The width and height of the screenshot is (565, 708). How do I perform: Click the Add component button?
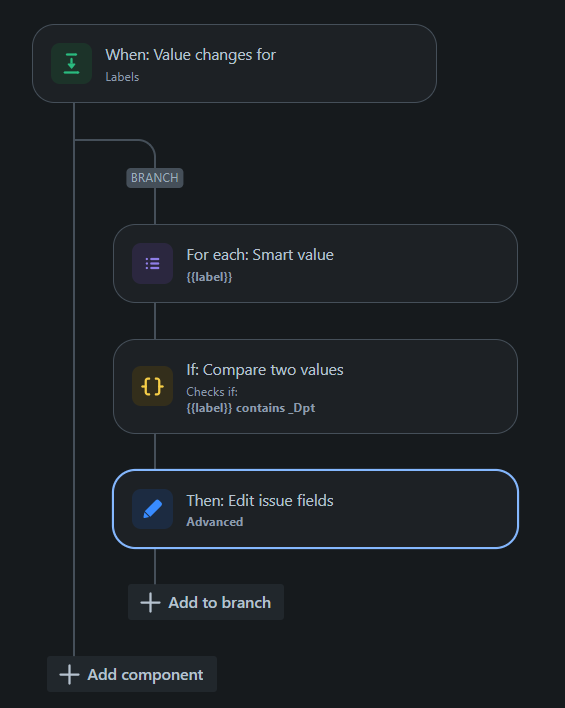[132, 674]
